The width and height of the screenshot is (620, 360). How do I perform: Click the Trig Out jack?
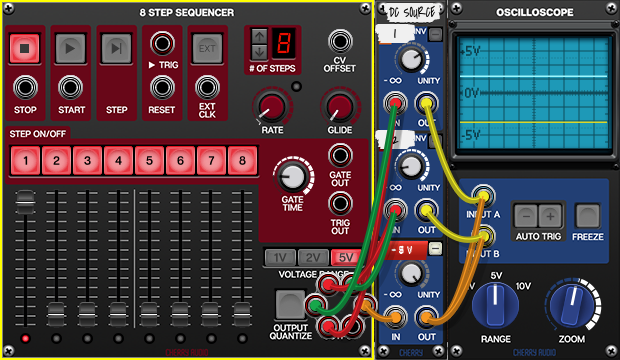coord(340,204)
